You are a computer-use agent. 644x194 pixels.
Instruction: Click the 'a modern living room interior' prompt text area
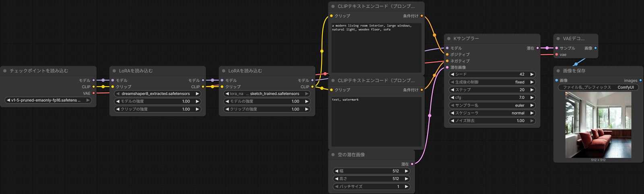pos(376,47)
